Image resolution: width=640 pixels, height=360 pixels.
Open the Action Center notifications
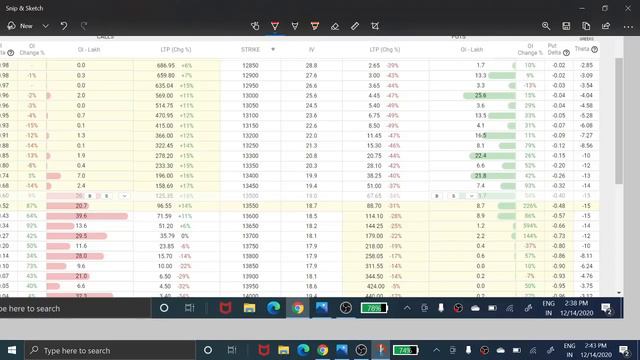click(624, 350)
